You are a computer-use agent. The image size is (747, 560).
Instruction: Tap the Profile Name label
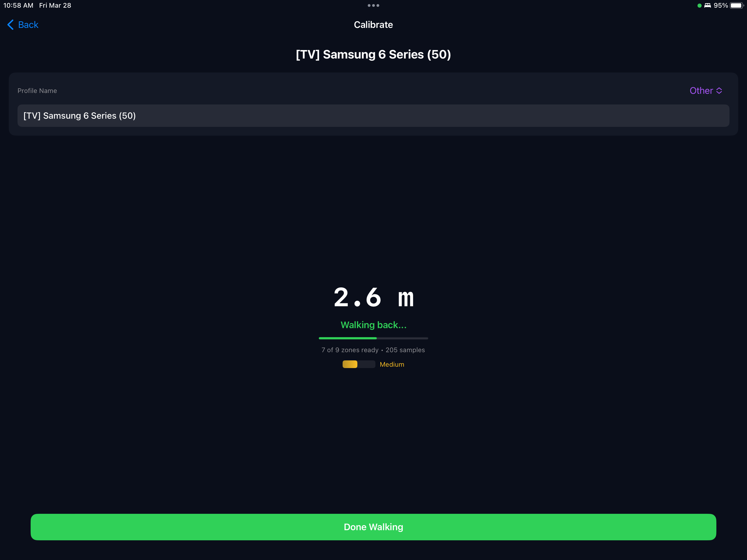(x=37, y=91)
